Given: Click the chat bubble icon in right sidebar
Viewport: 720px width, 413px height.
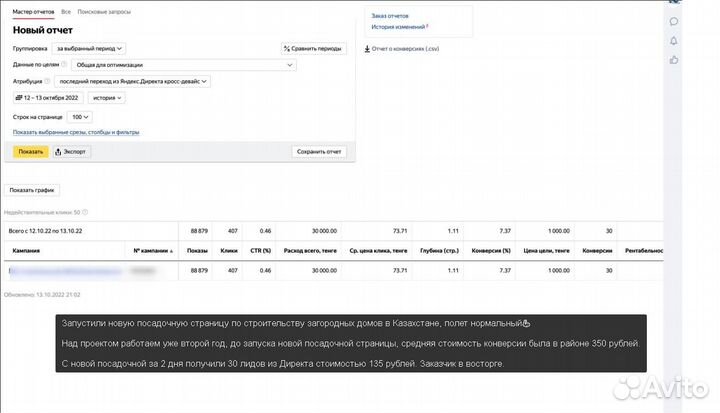Looking at the screenshot, I should click(674, 21).
